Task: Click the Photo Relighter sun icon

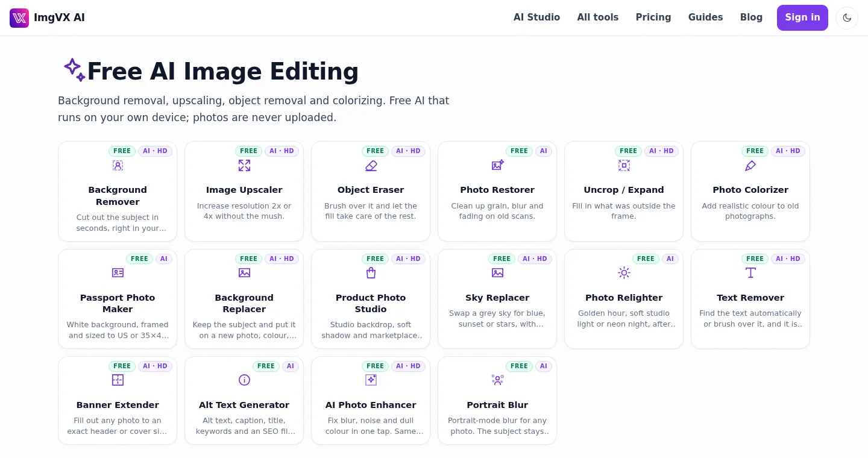Action: [624, 272]
